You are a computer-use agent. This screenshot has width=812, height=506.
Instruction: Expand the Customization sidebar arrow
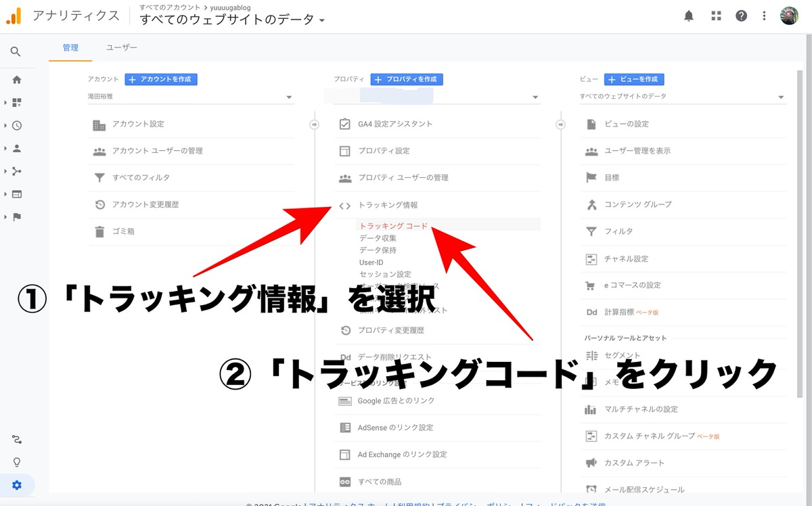[x=5, y=103]
